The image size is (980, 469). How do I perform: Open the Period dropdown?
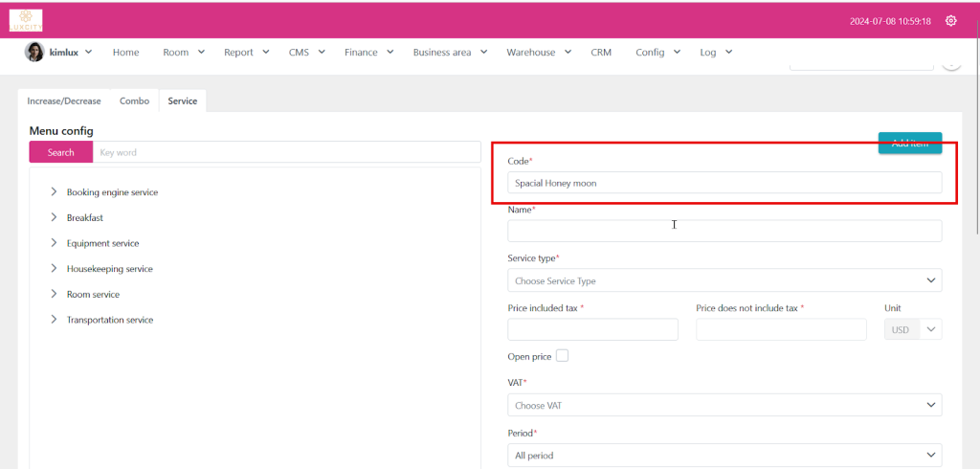point(724,455)
